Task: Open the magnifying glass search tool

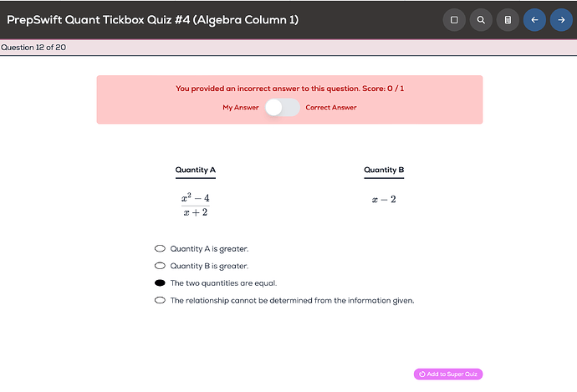Action: coord(481,19)
